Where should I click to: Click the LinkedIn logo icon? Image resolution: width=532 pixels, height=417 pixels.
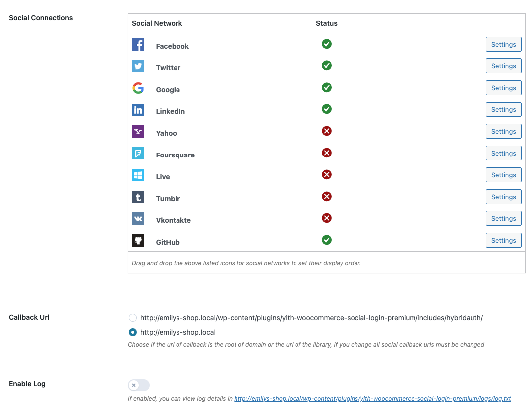[138, 110]
